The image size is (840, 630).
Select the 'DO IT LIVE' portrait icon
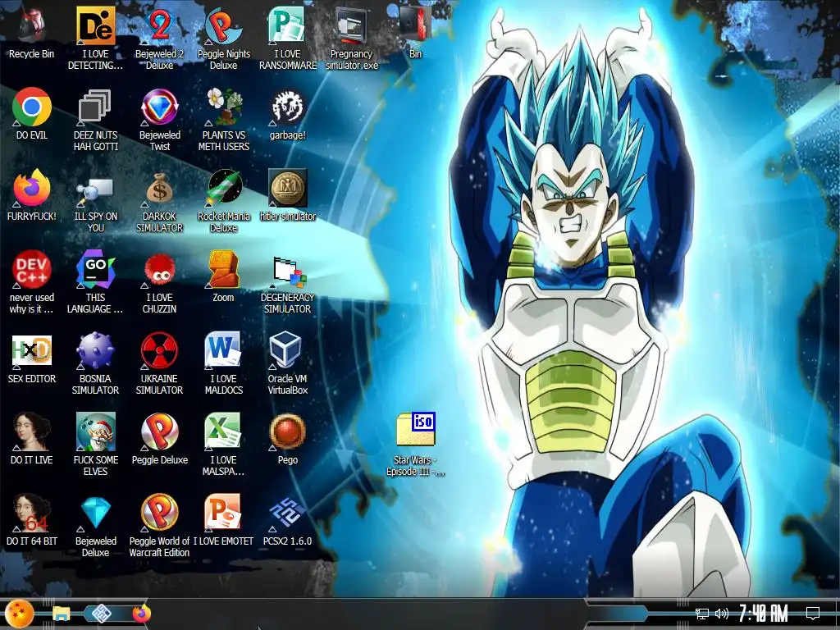(x=32, y=431)
